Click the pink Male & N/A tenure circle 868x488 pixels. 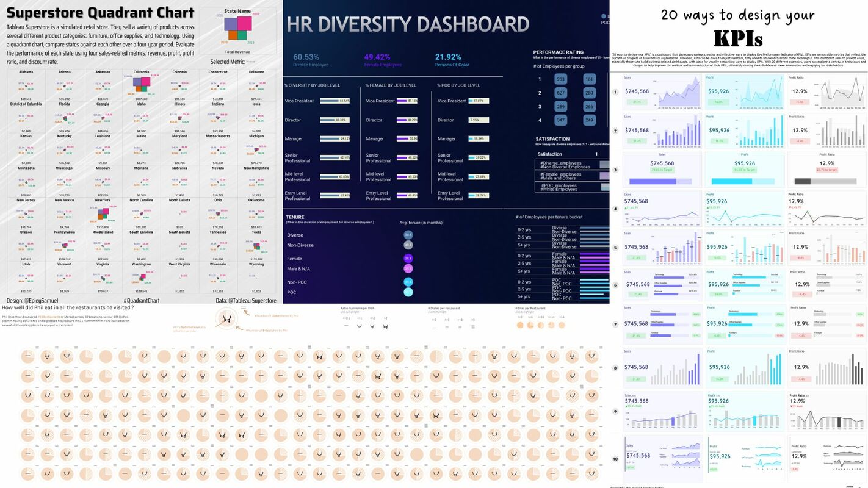click(408, 269)
